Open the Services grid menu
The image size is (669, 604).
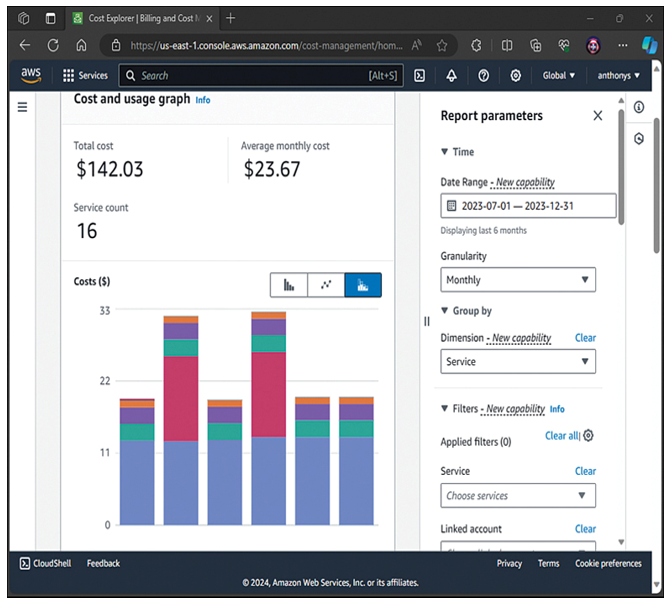[x=85, y=76]
